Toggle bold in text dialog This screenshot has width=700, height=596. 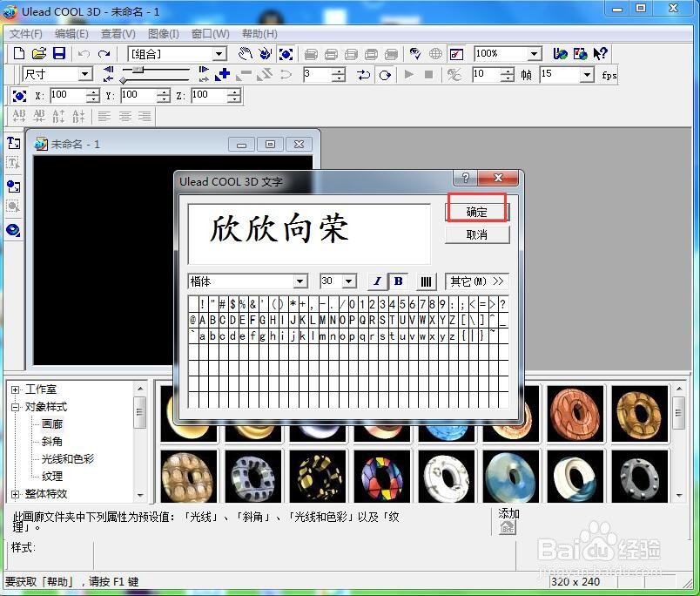pos(398,281)
